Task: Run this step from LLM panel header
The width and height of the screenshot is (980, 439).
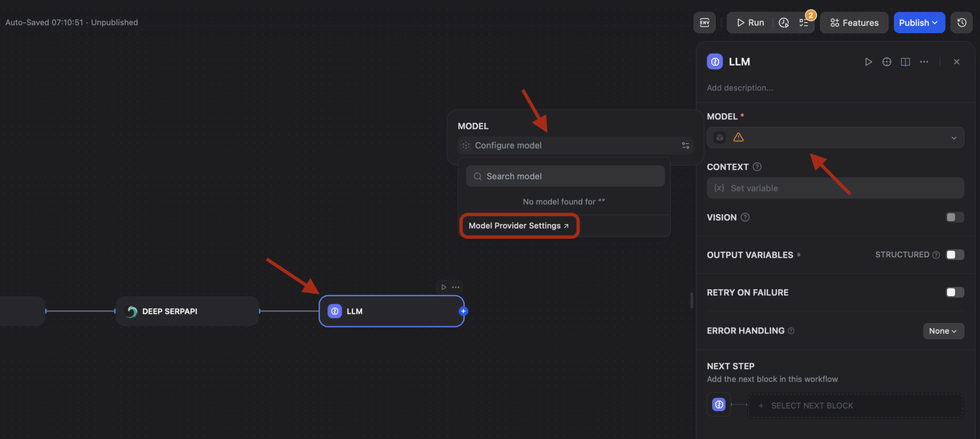Action: pos(868,62)
